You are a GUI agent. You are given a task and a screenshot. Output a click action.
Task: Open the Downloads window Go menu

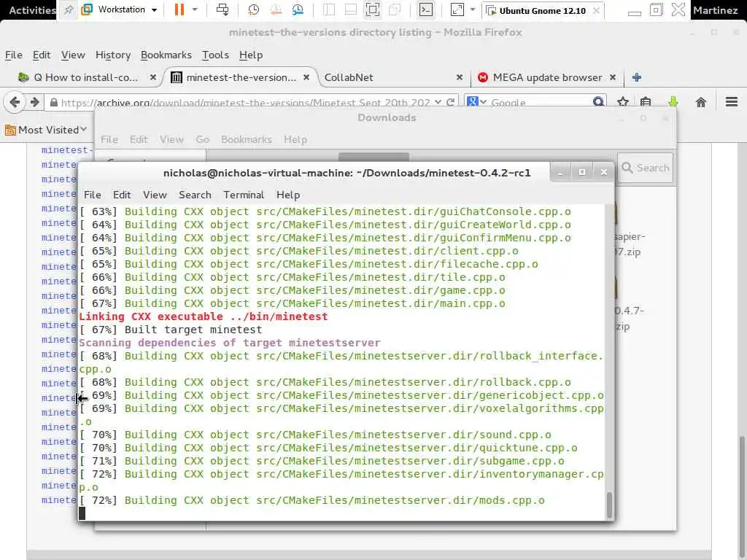(203, 139)
